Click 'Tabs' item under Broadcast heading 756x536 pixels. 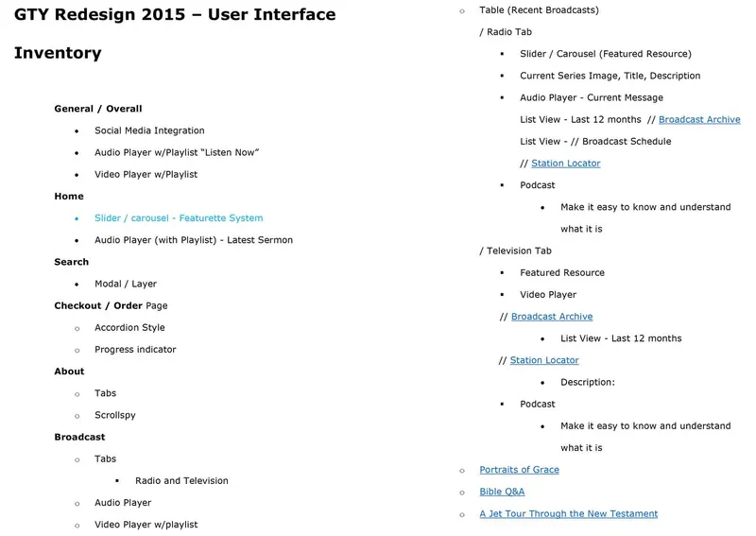[x=106, y=458]
